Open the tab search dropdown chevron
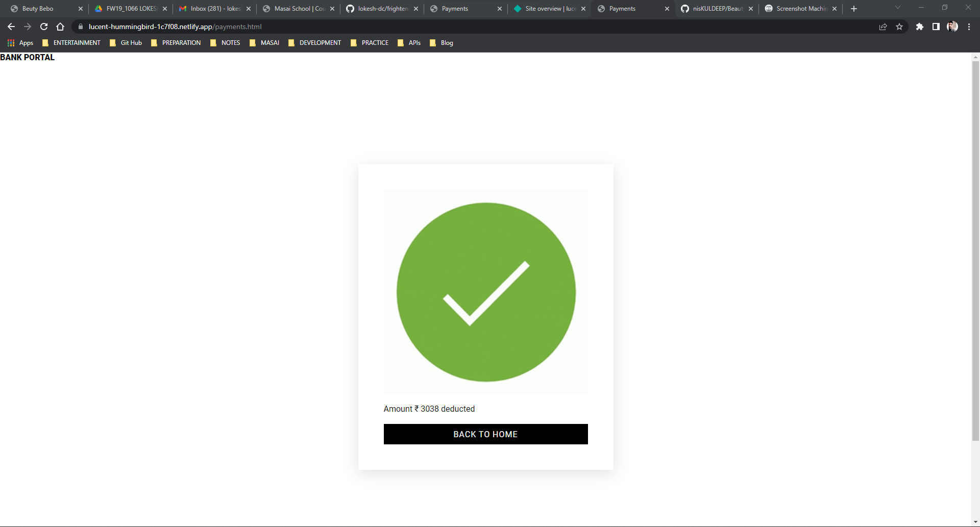The width and height of the screenshot is (980, 527). tap(897, 8)
